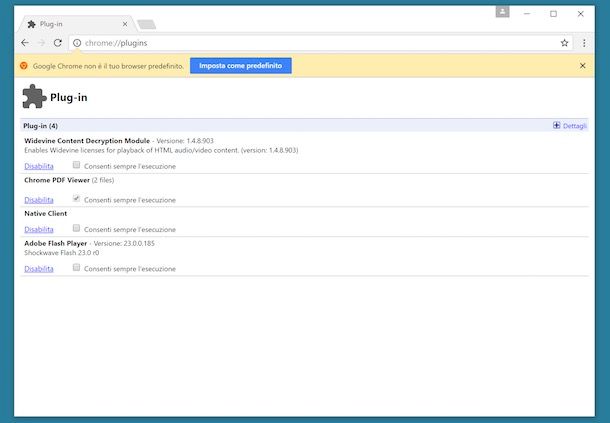The image size is (610, 423).
Task: Disable the Adobe Flash Player plugin
Action: coord(39,269)
